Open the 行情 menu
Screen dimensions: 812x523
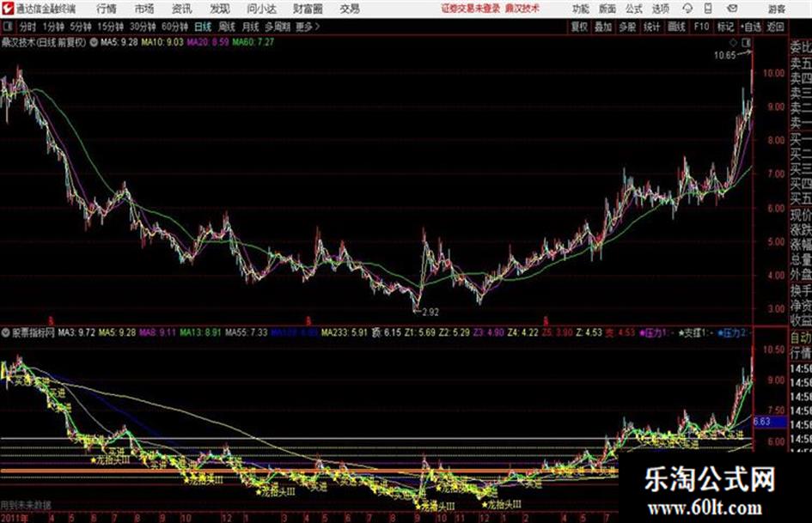(x=107, y=9)
